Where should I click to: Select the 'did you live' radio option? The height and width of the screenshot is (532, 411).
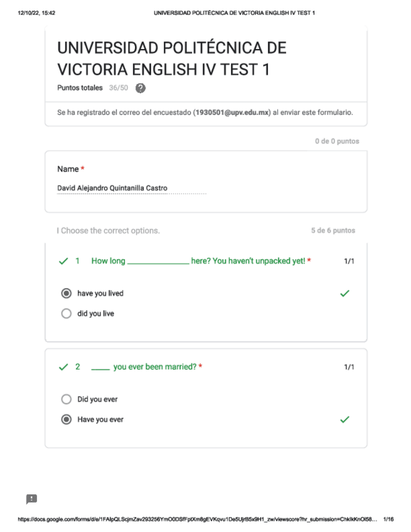coord(67,314)
